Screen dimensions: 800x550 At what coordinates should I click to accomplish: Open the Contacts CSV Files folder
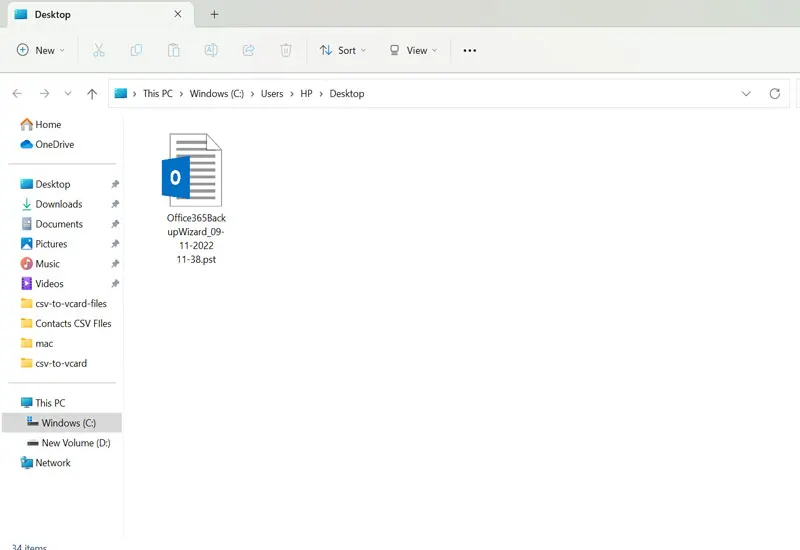72,323
